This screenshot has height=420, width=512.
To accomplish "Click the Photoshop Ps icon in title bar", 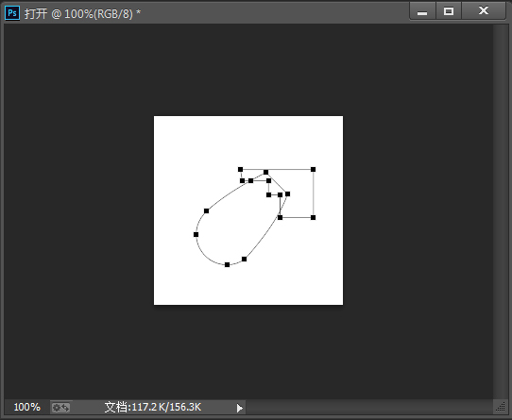I will point(12,13).
